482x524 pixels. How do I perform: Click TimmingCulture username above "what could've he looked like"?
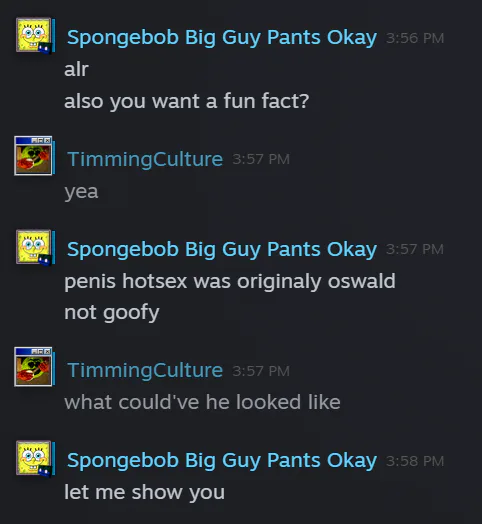coord(145,370)
